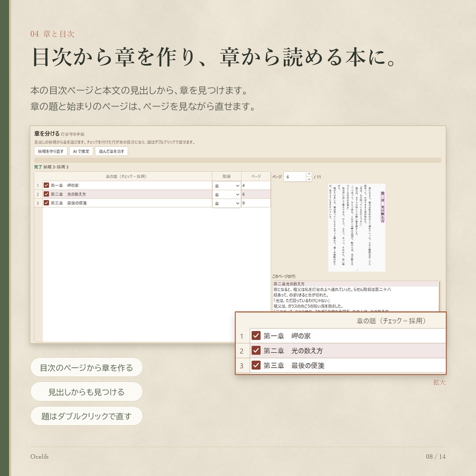Select the page cell showing 4
This screenshot has height=476, width=476.
click(256, 185)
